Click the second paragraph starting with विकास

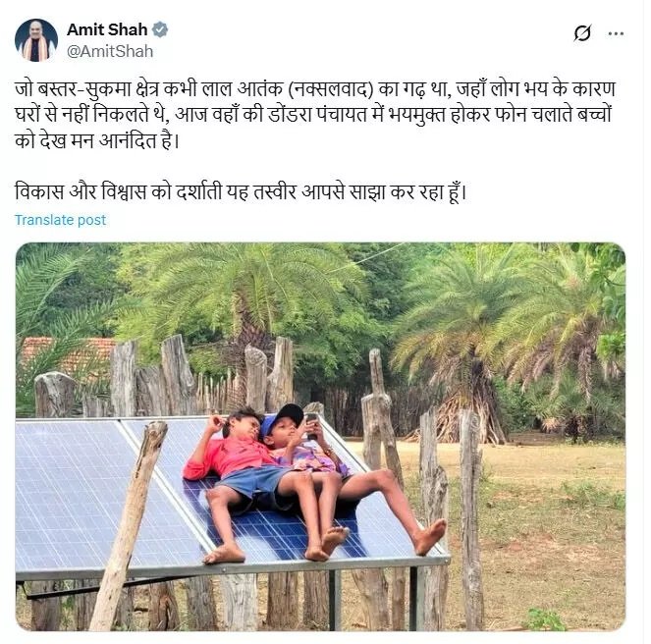tap(241, 191)
